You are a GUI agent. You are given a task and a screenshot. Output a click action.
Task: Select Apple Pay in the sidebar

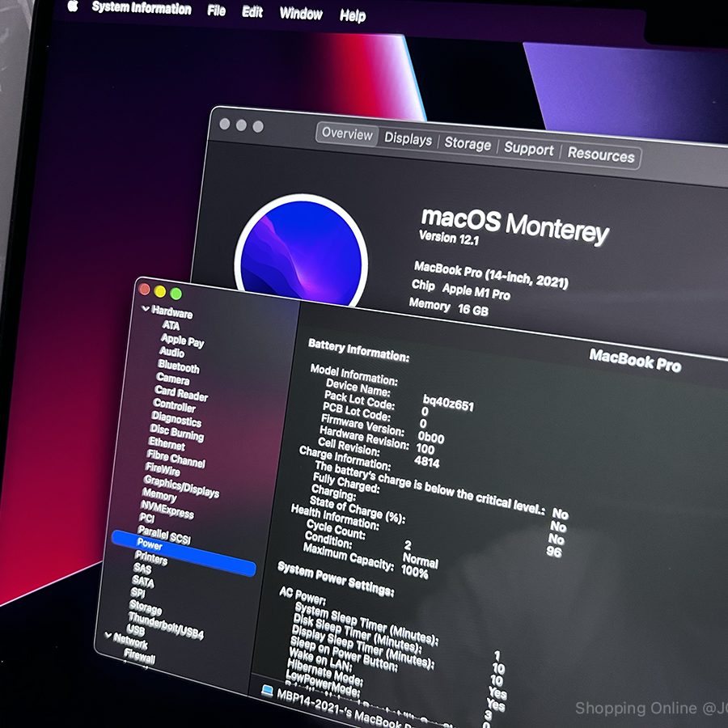183,341
